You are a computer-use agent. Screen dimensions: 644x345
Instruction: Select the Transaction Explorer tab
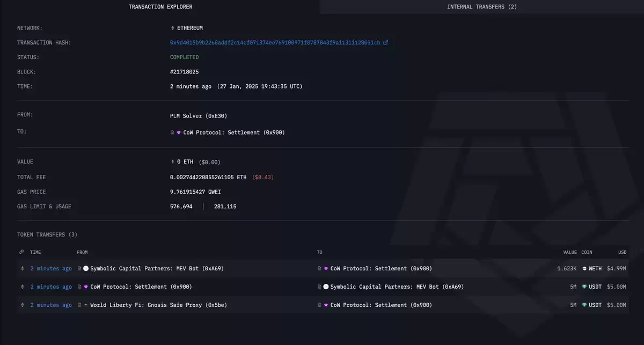click(x=160, y=7)
